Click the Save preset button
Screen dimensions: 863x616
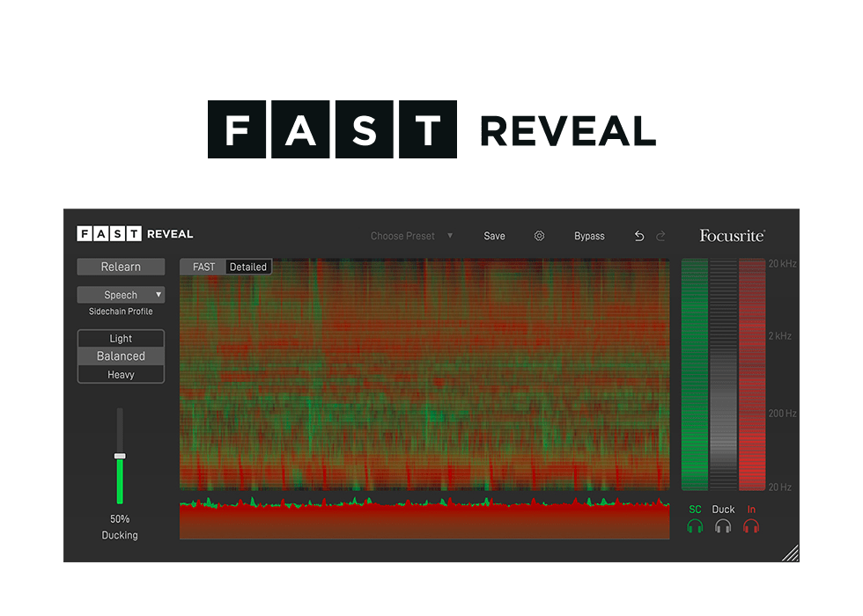tap(494, 236)
